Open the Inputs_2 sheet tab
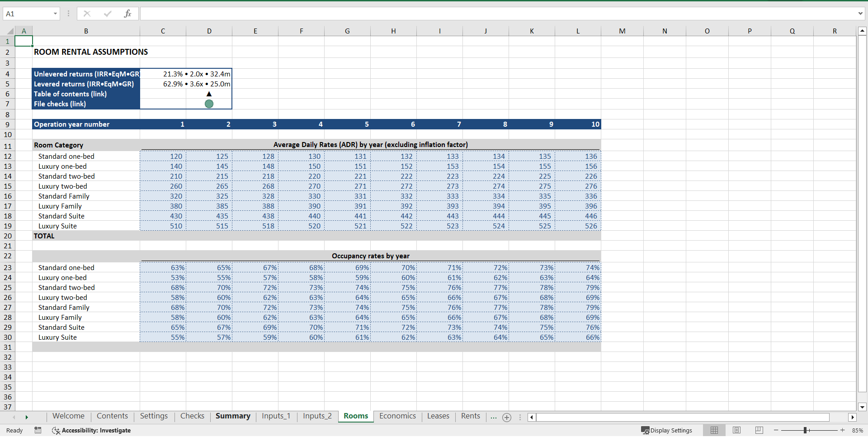This screenshot has width=868, height=437. click(317, 416)
